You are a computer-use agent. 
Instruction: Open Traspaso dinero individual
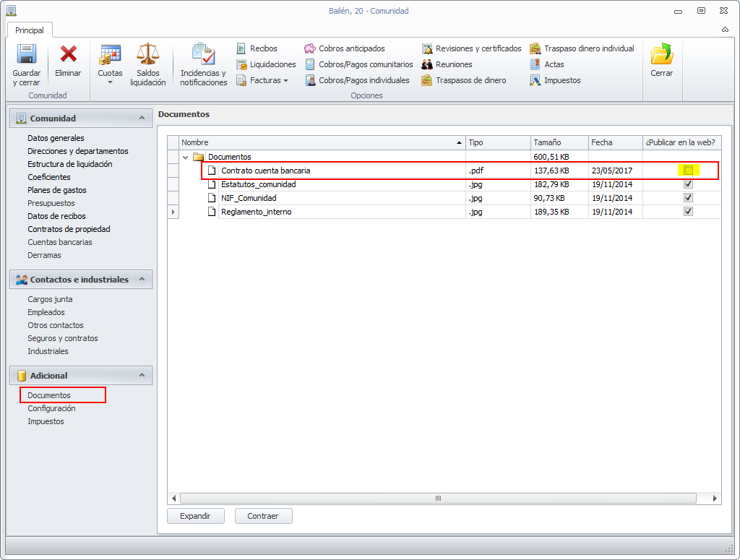(582, 48)
